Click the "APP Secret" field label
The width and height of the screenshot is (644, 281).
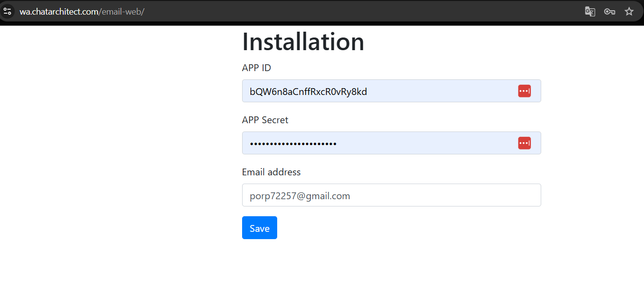pyautogui.click(x=265, y=120)
